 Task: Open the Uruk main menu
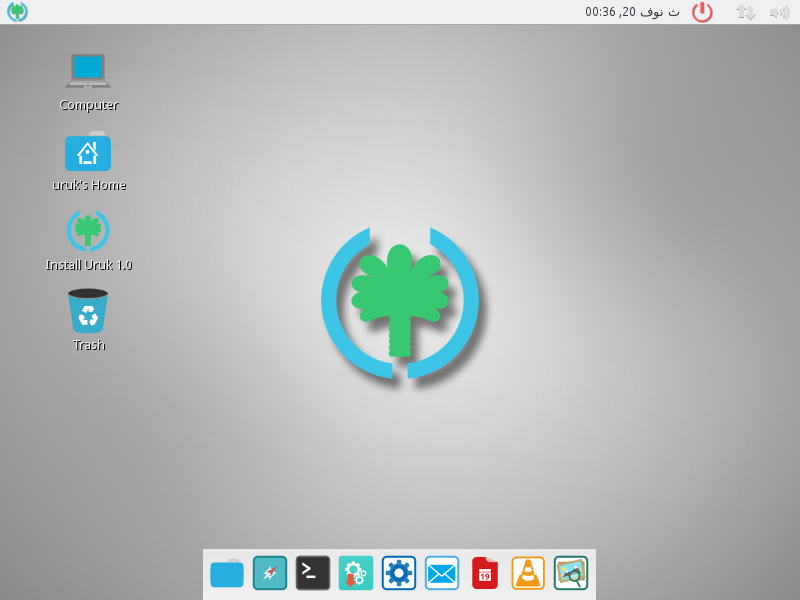point(17,12)
